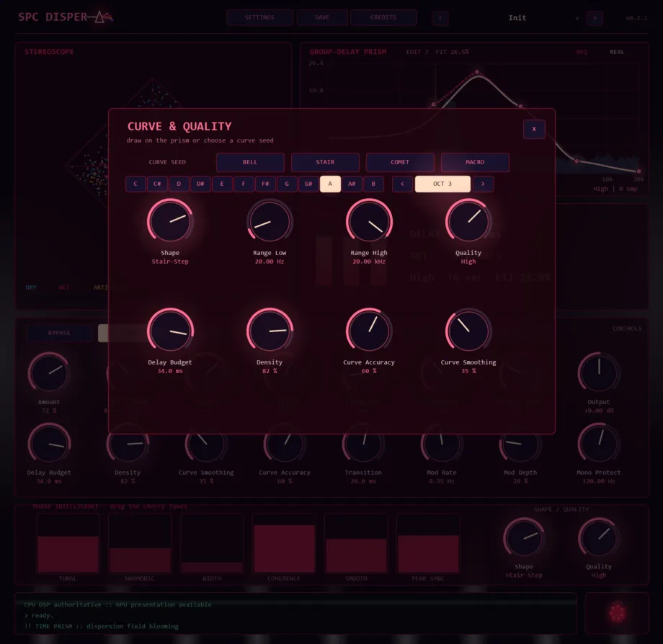Screen dimensions: 663x644
Task: Select note A# key
Action: [x=352, y=184]
